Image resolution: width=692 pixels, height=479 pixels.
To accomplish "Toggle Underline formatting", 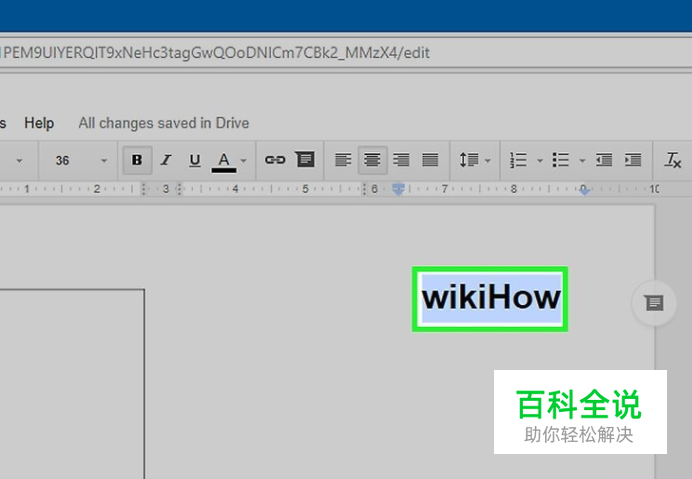I will 195,160.
